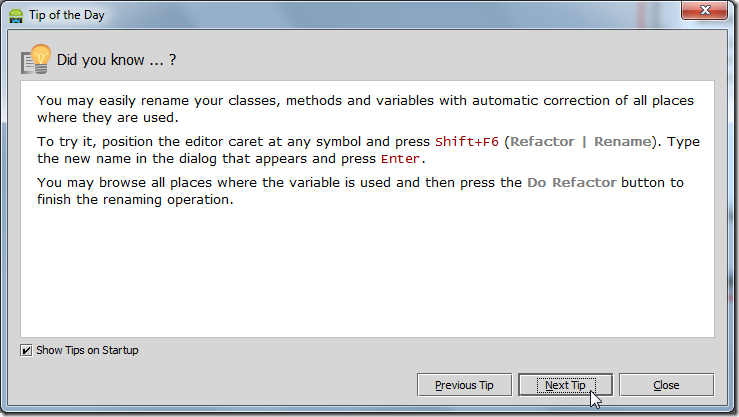
Task: Click the "Did you know ... ?" heading
Action: (x=116, y=60)
